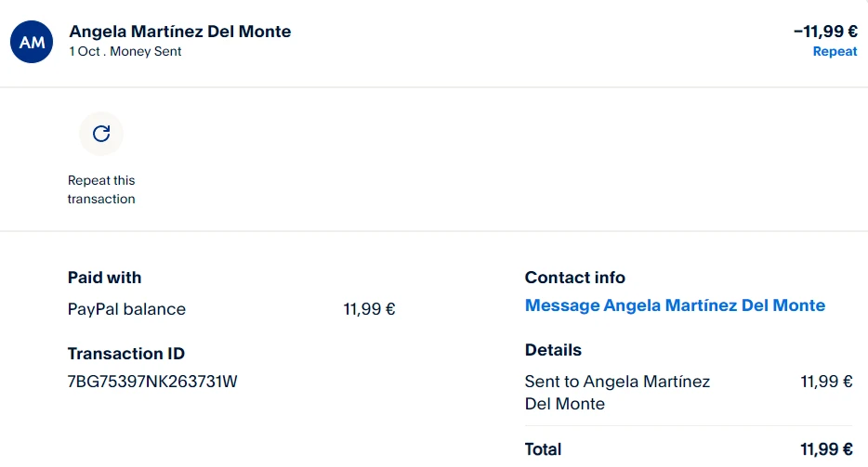Open Message Angela Martínez Del Monte link
This screenshot has height=467, width=868.
click(675, 305)
